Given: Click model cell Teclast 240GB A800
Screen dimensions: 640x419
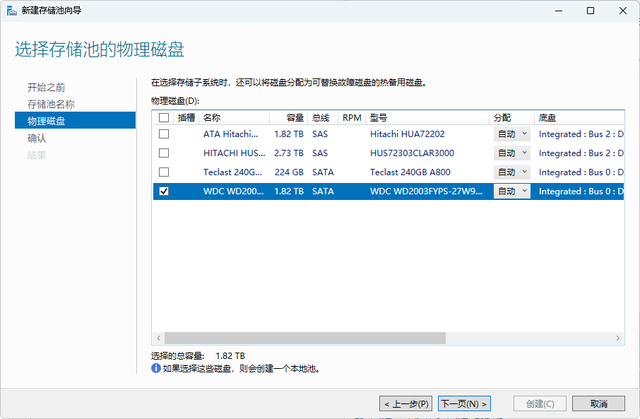Looking at the screenshot, I should [x=410, y=172].
